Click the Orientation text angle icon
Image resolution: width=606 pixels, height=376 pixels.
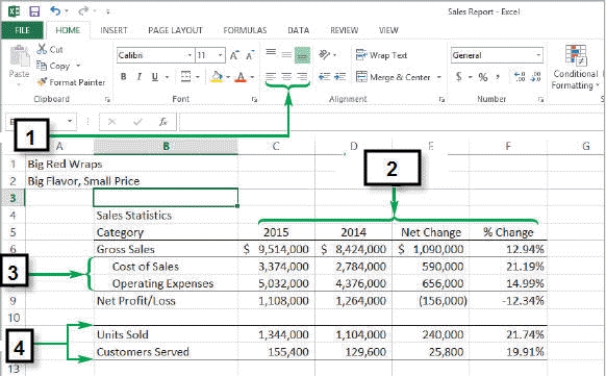click(324, 55)
